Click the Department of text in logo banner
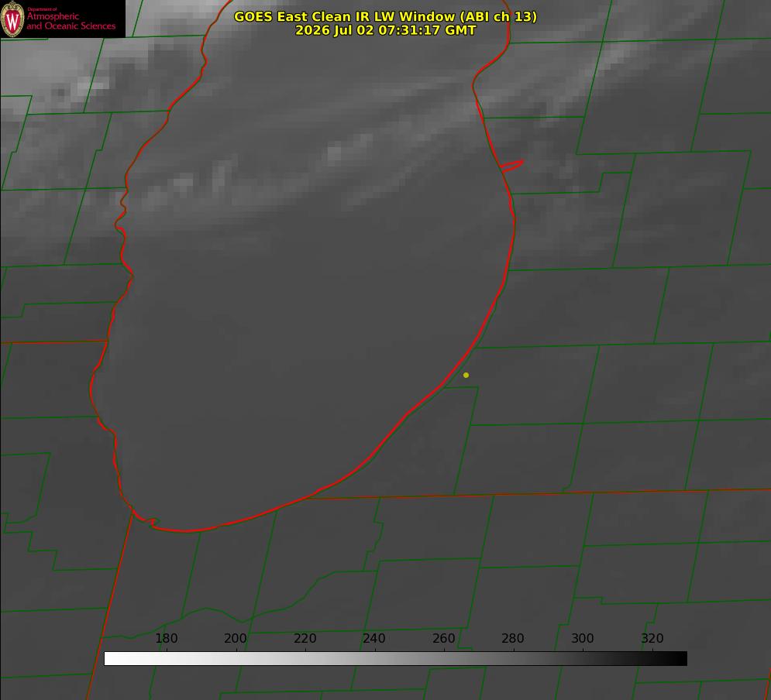Image resolution: width=771 pixels, height=700 pixels. (x=42, y=9)
